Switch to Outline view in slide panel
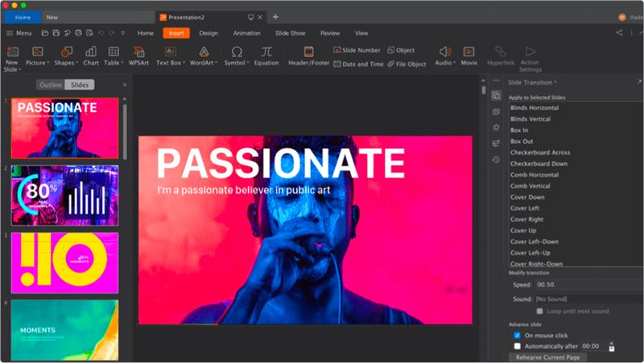Screen dimensions: 644x363 [51, 85]
